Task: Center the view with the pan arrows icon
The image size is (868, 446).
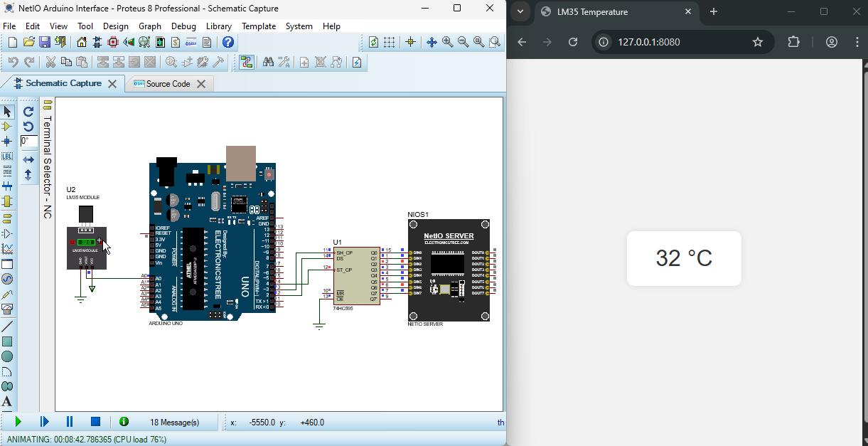Action: pyautogui.click(x=432, y=43)
